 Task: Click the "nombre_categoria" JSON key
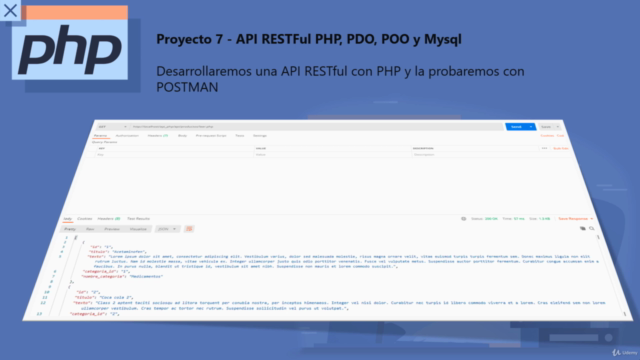102,276
